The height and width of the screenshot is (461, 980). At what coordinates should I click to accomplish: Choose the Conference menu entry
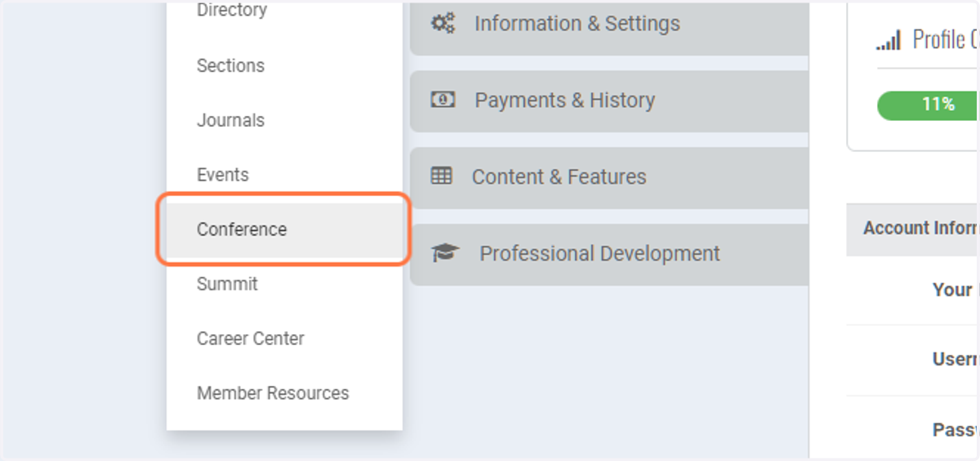284,230
